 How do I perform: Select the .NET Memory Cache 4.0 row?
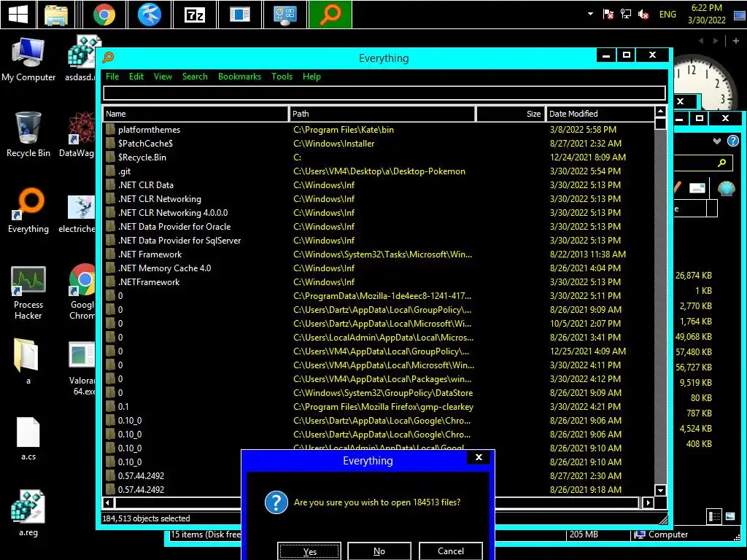(x=379, y=268)
